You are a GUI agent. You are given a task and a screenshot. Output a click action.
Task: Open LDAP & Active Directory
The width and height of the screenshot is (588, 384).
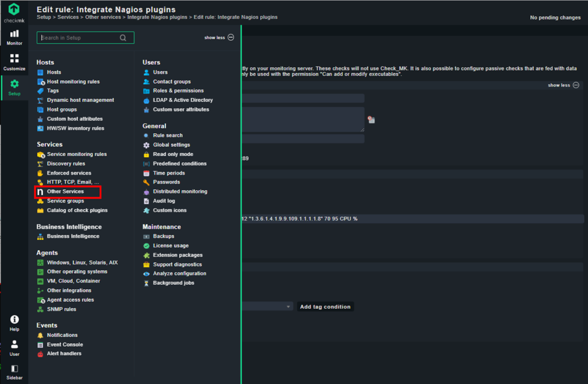(183, 100)
